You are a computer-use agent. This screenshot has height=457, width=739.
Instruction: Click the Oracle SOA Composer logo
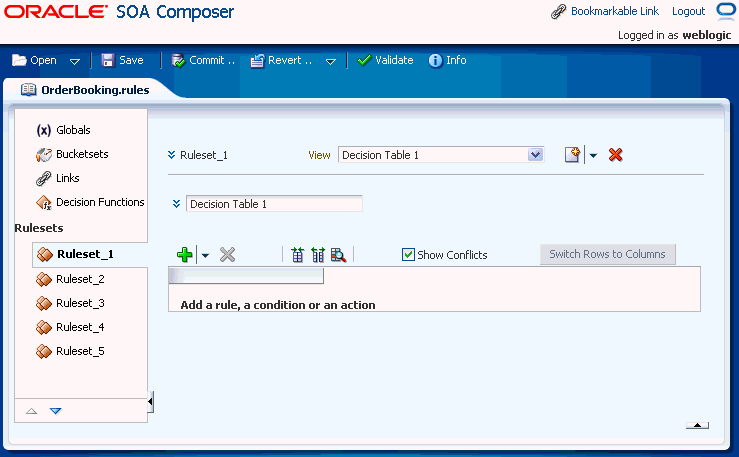click(119, 12)
